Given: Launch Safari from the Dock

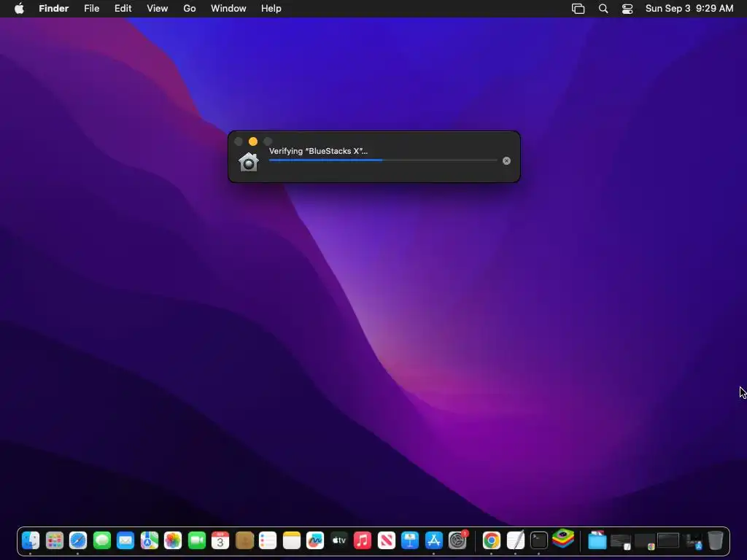Looking at the screenshot, I should click(x=77, y=540).
